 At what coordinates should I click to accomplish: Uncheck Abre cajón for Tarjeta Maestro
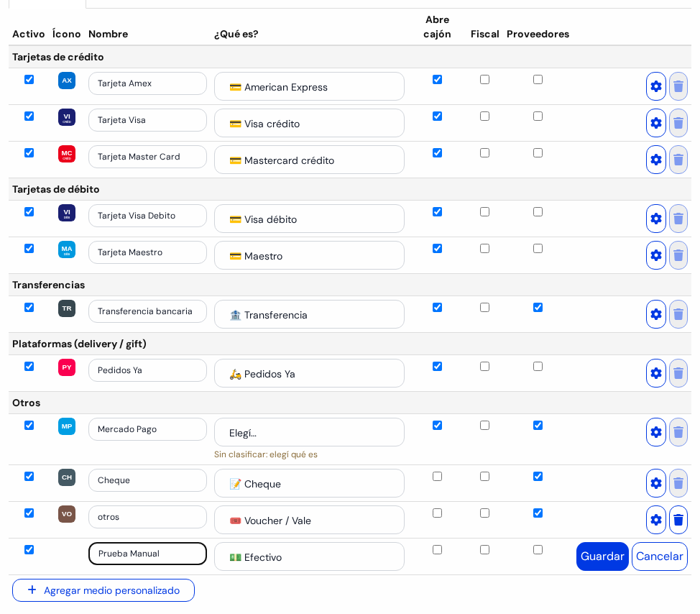438,248
